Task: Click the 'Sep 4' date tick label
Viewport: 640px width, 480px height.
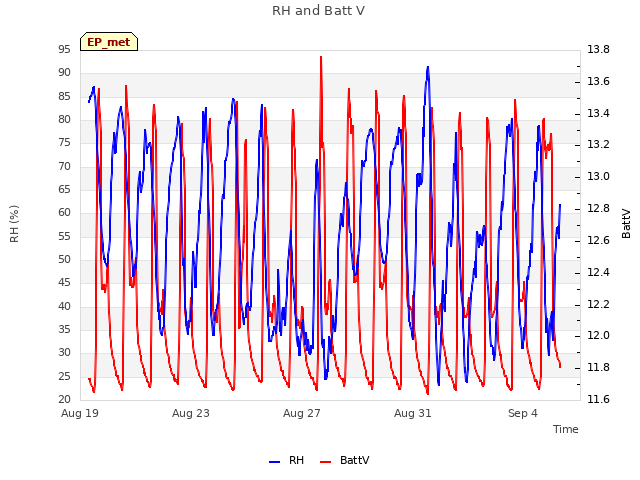Action: (523, 413)
